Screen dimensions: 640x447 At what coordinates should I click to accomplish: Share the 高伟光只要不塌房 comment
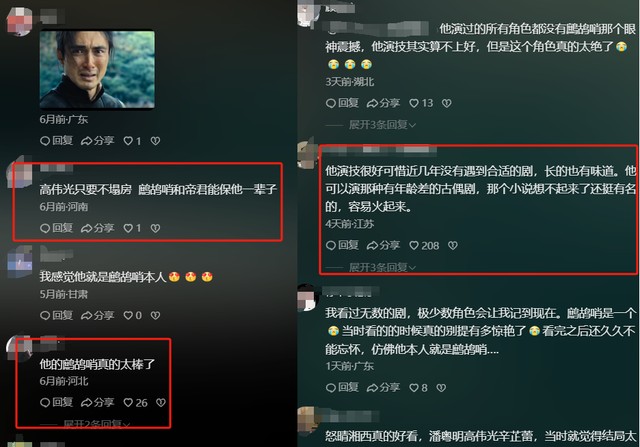click(x=98, y=228)
